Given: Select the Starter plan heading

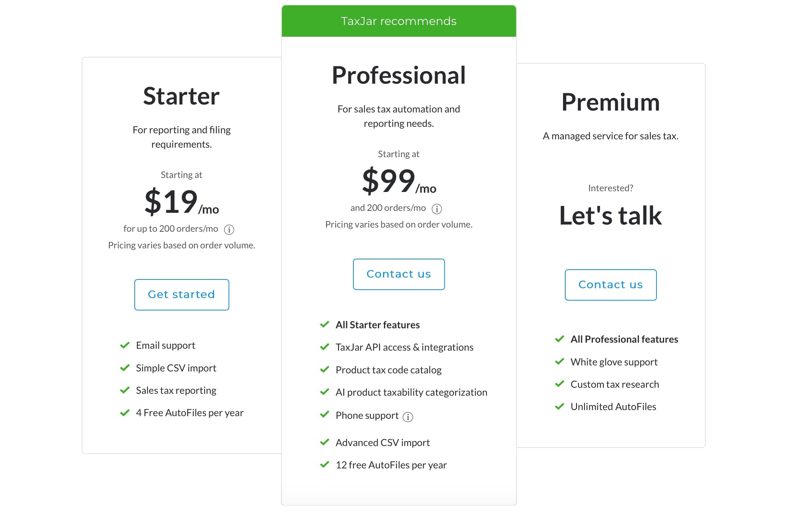Looking at the screenshot, I should [181, 96].
